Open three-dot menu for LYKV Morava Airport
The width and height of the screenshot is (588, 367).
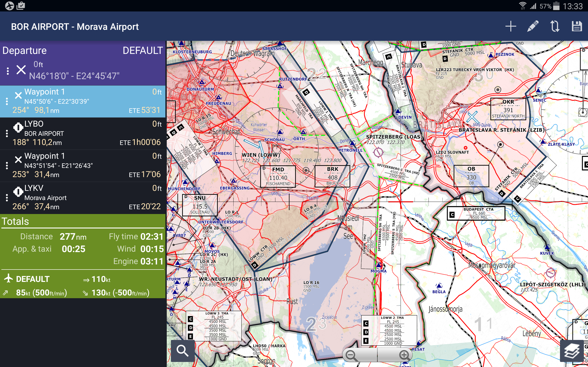tap(7, 197)
